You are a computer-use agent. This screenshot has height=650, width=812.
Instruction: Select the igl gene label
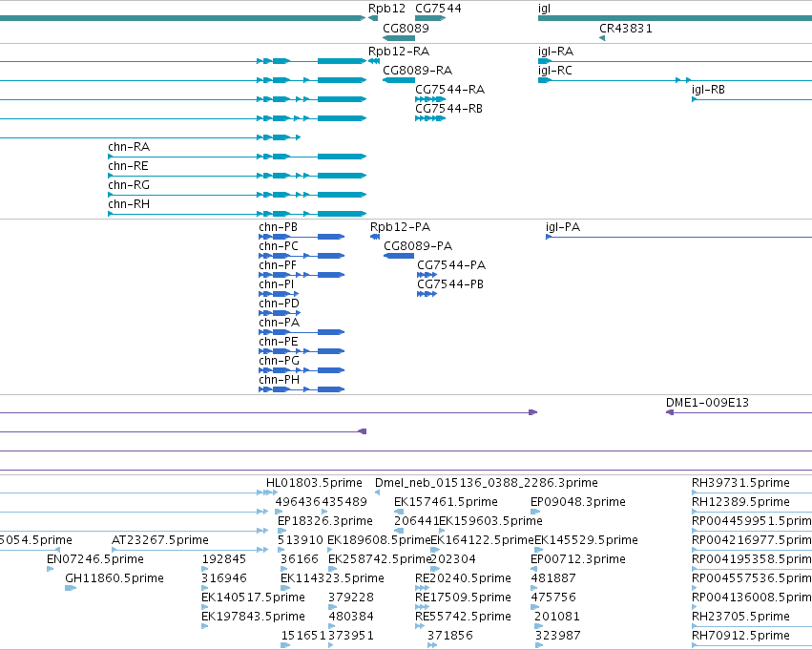click(x=544, y=9)
